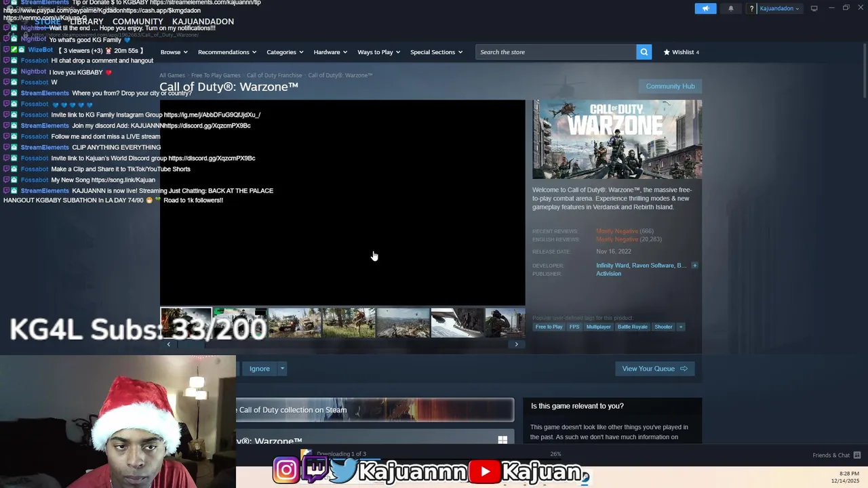Expand the Categories menu
868x488 pixels.
[x=285, y=52]
